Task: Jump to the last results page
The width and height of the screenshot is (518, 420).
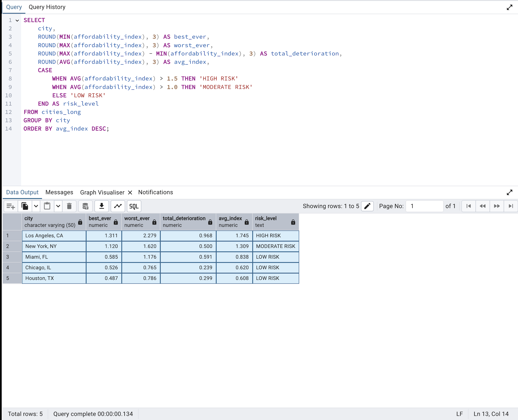Action: [x=511, y=206]
